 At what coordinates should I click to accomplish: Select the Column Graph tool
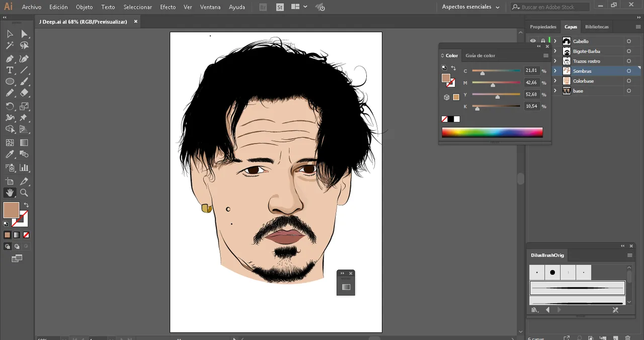coord(24,168)
